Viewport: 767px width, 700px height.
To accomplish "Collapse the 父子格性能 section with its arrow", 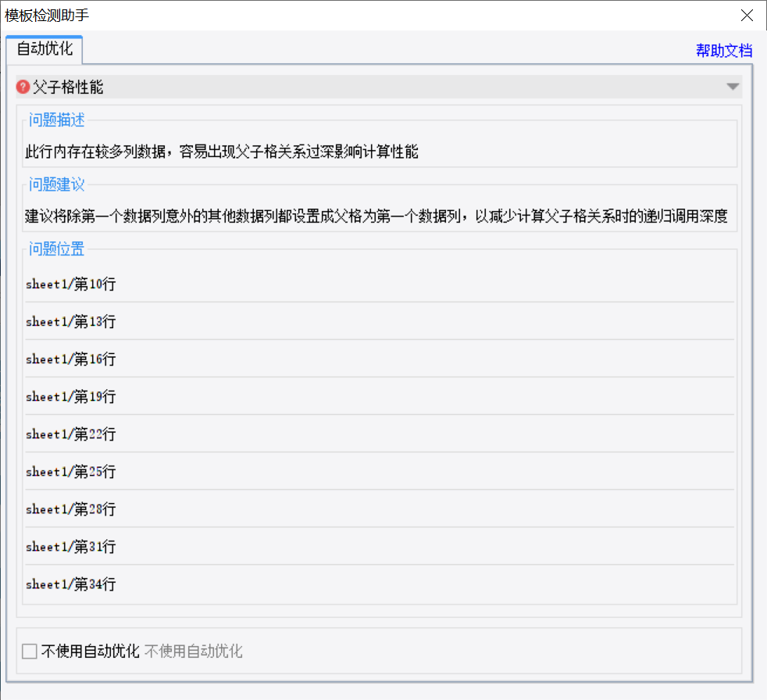I will pyautogui.click(x=733, y=87).
